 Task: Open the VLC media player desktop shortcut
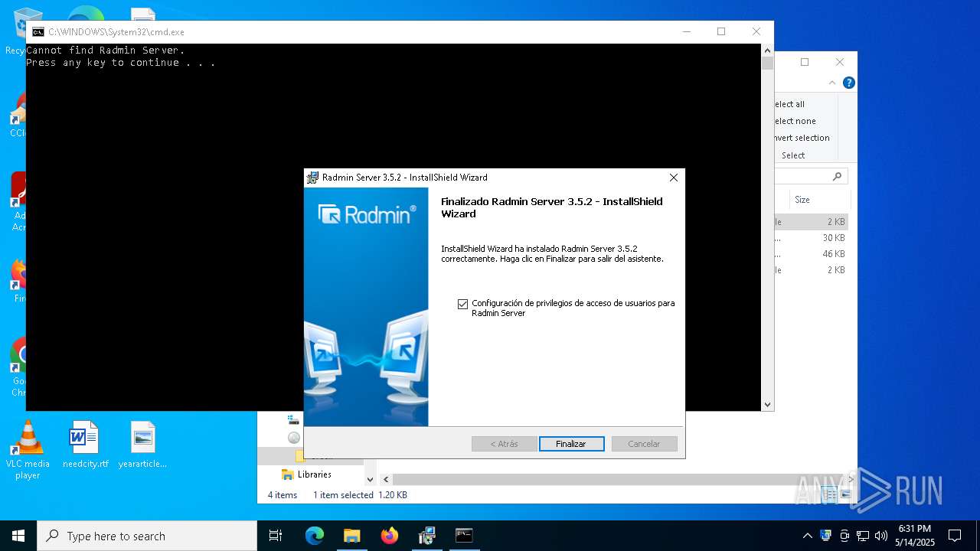(x=28, y=451)
